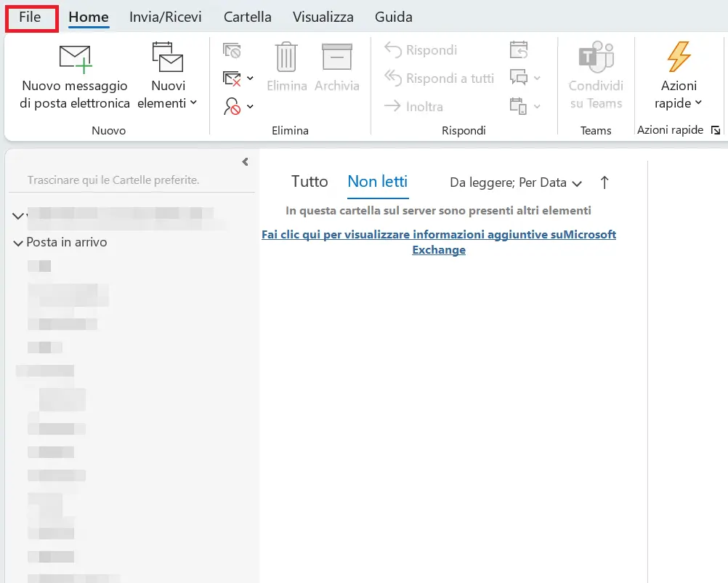Viewport: 728px width, 583px height.
Task: Click the instant message reply icon
Action: (x=519, y=78)
